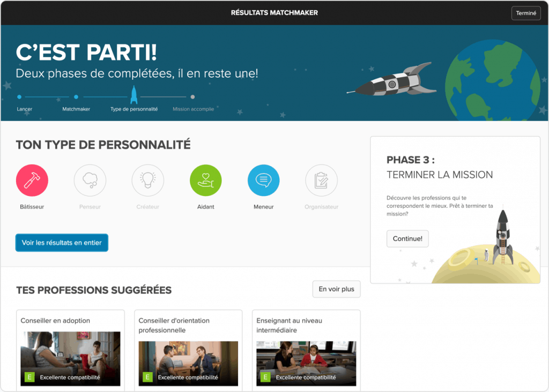Click En voir plus for professions
549x392 pixels.
(x=336, y=289)
